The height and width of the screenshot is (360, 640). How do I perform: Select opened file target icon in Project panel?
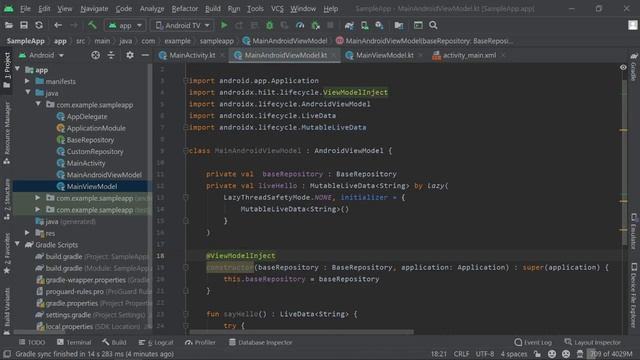click(x=95, y=55)
